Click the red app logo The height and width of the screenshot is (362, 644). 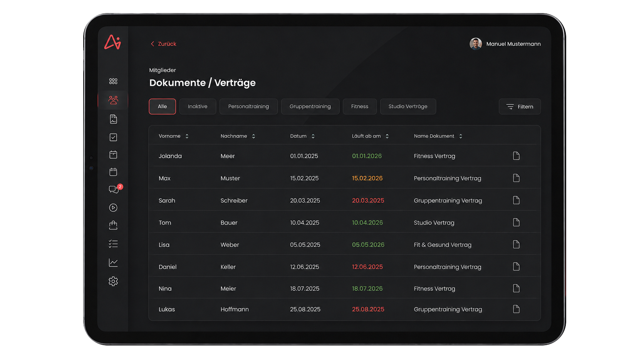coord(112,42)
